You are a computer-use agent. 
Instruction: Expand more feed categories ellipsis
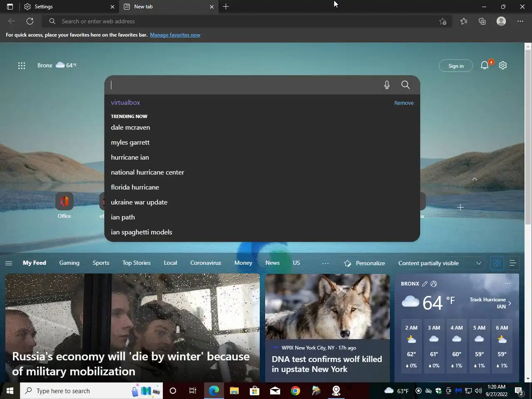325,263
